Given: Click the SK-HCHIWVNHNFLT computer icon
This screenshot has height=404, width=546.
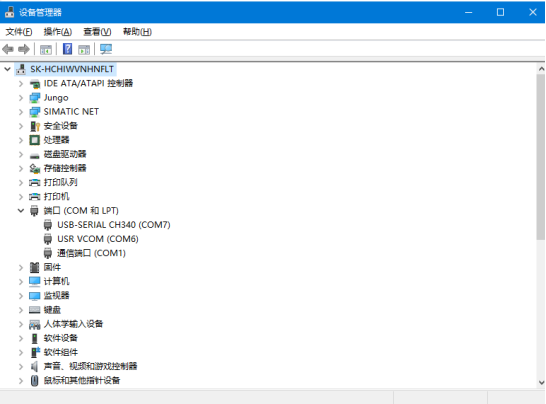Looking at the screenshot, I should pyautogui.click(x=21, y=69).
